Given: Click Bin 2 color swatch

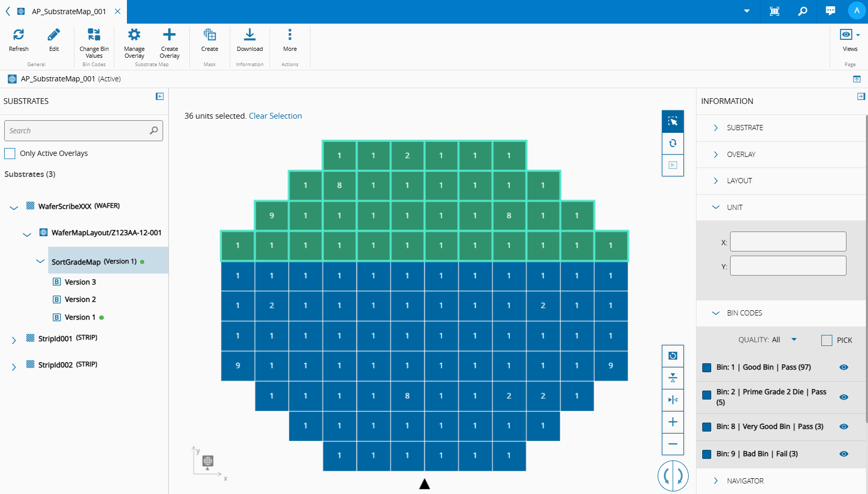Looking at the screenshot, I should point(707,394).
